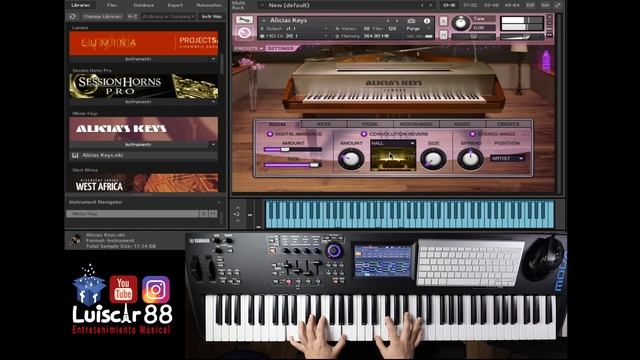Click keyboard octave shift control left of virtual keys
Screen dimensions: 640x360
pyautogui.click(x=237, y=214)
